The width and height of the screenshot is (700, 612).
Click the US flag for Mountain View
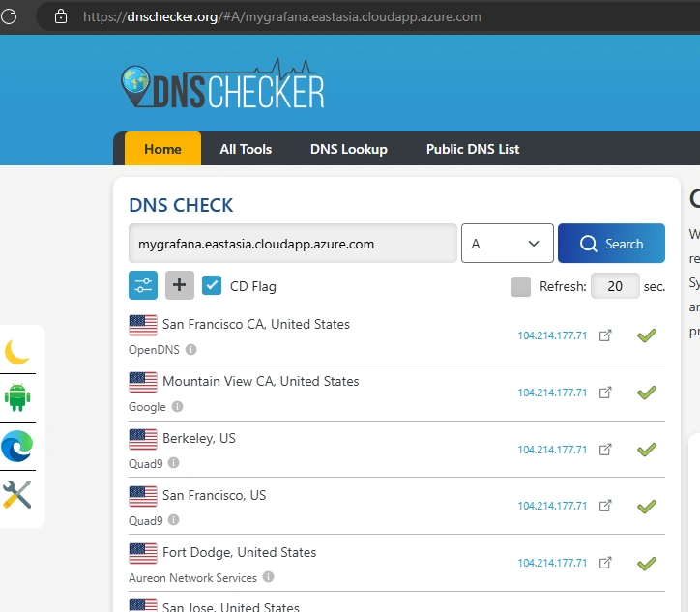(143, 382)
